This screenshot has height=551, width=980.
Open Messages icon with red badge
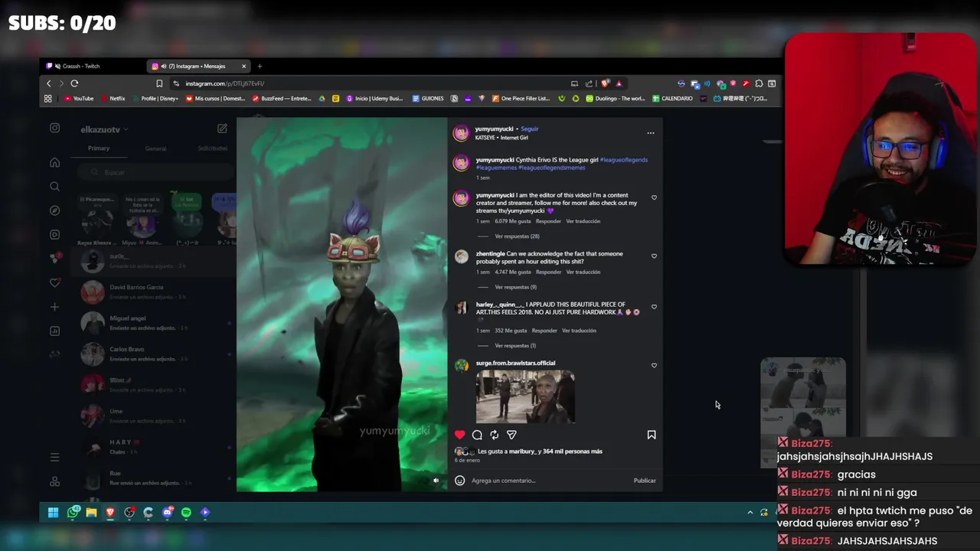[x=54, y=258]
